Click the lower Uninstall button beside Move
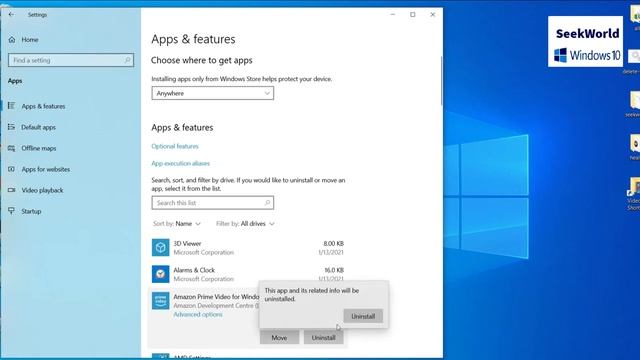Image resolution: width=640 pixels, height=360 pixels. pyautogui.click(x=323, y=338)
